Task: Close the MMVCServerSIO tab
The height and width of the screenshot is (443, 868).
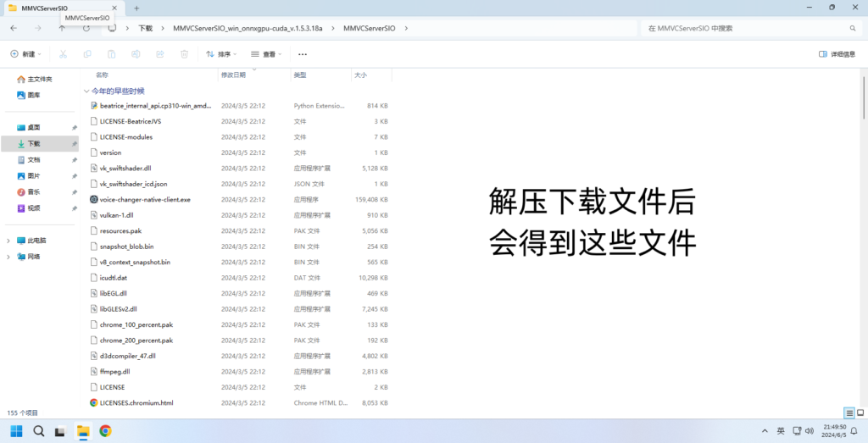Action: tap(114, 8)
